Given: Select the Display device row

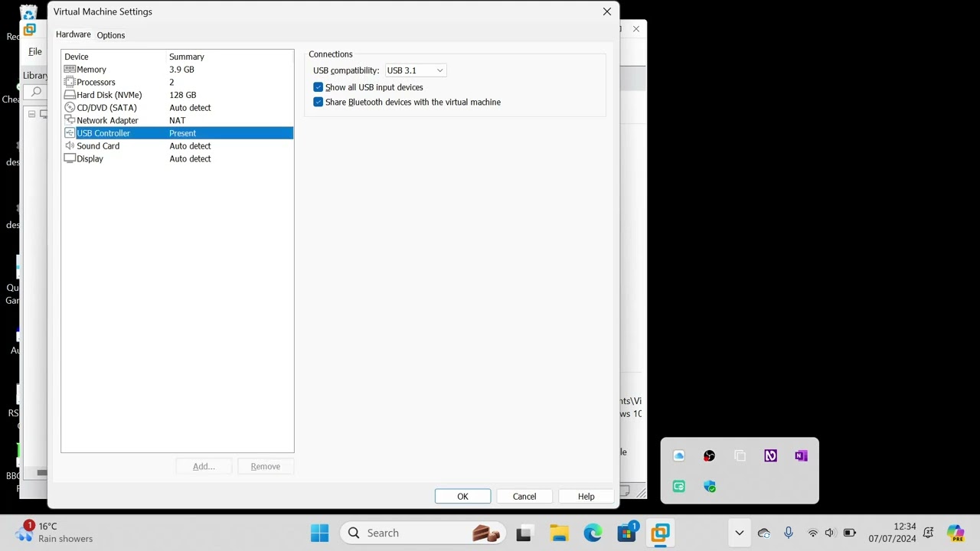Looking at the screenshot, I should click(178, 158).
